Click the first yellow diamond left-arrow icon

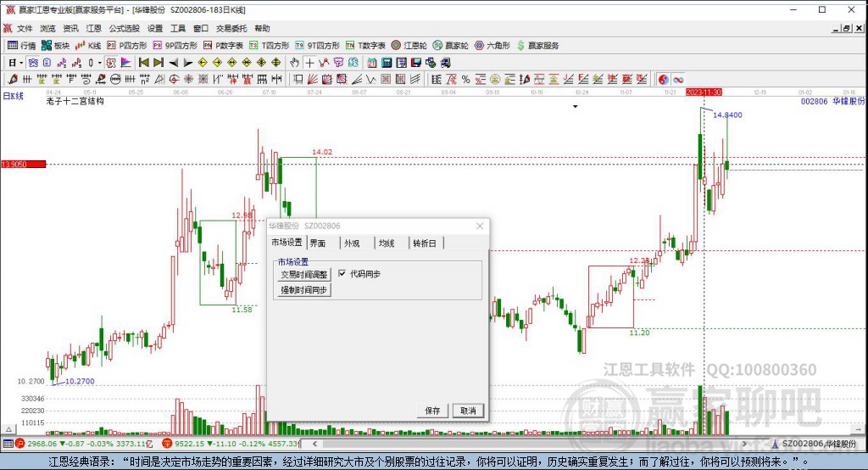point(203,63)
